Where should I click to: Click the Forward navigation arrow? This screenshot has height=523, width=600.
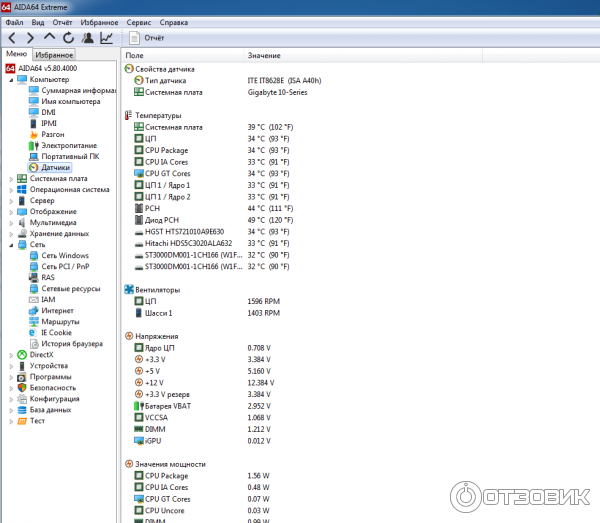tap(30, 38)
